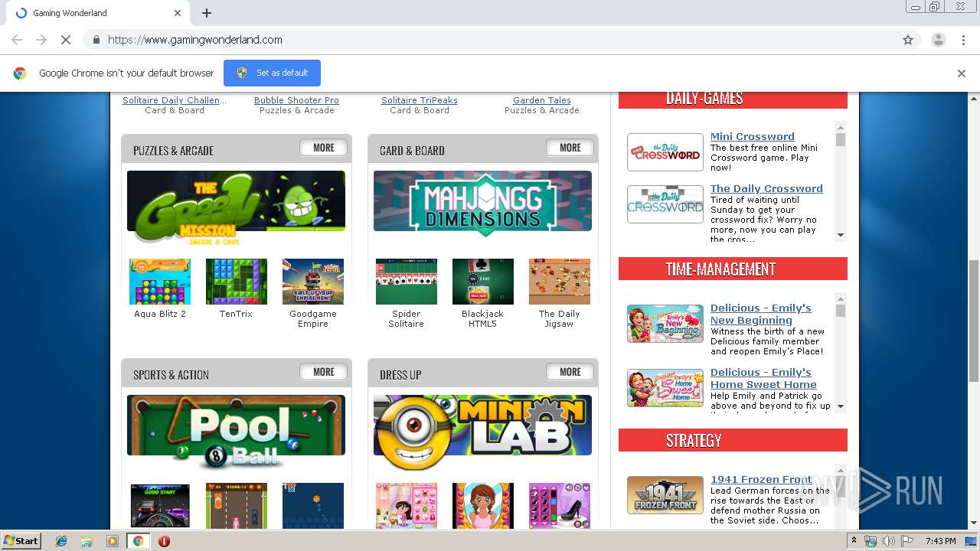
Task: Click the red Opera-style taskbar icon
Action: click(164, 541)
